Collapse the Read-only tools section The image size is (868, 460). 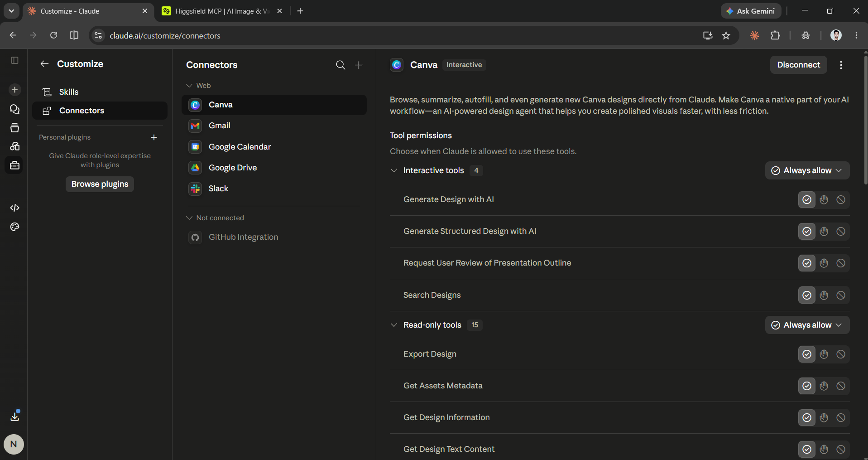coord(394,325)
